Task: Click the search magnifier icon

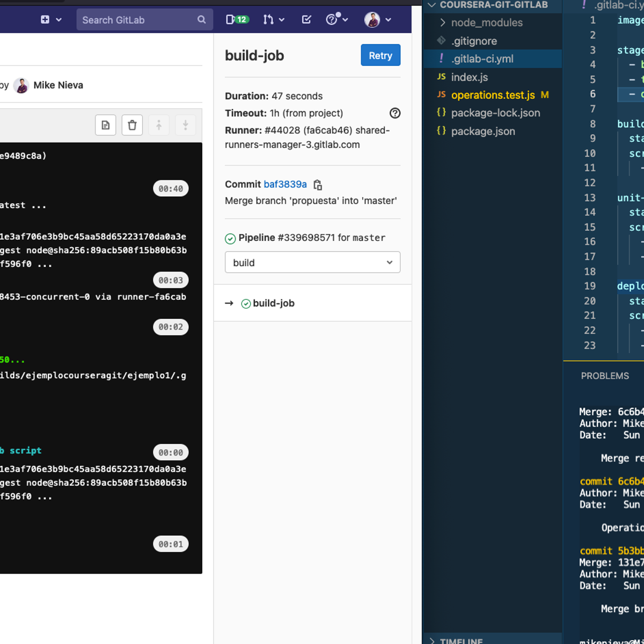Action: 201,20
